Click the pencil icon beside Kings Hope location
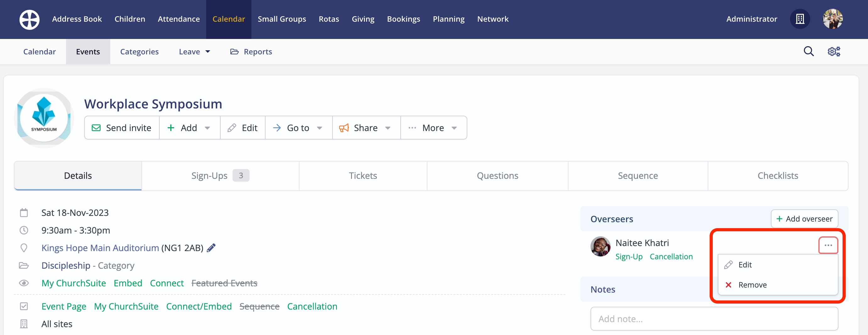The width and height of the screenshot is (868, 335). 211,248
